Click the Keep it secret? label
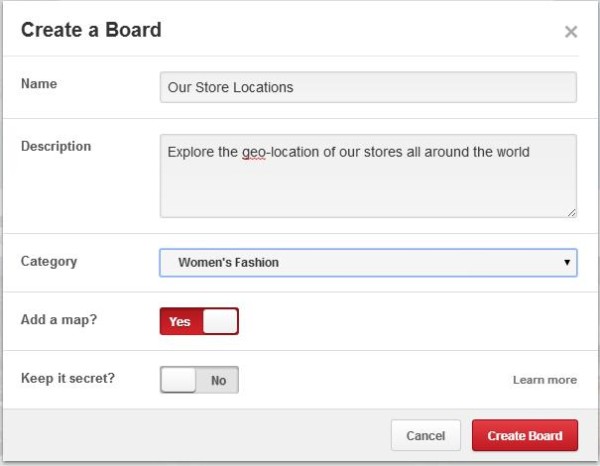This screenshot has height=466, width=600. 68,378
